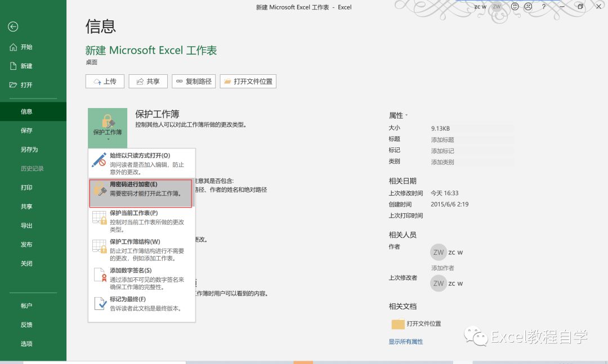
Task: Click the author ZW avatar under 作者
Action: click(x=439, y=253)
